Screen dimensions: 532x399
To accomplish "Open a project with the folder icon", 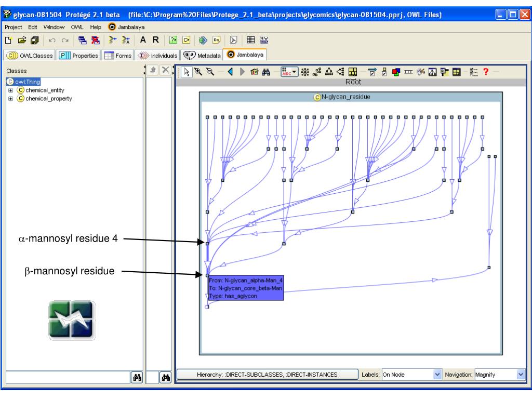I will click(x=22, y=41).
